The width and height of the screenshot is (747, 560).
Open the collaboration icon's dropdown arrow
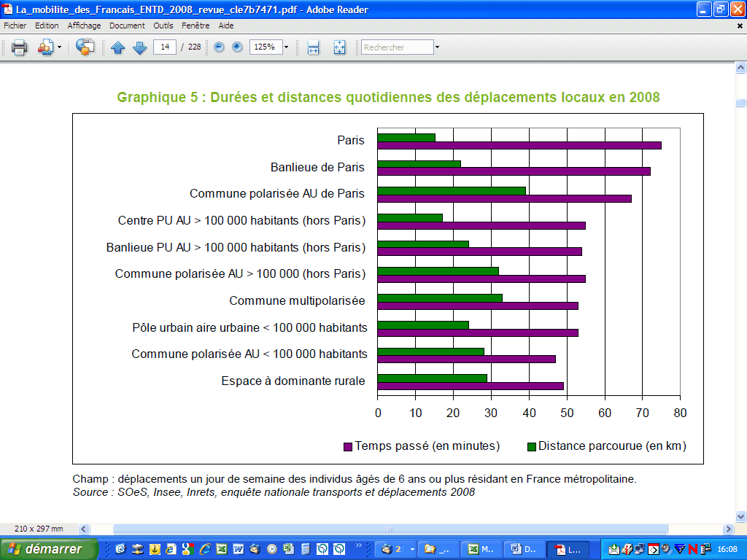tap(60, 47)
